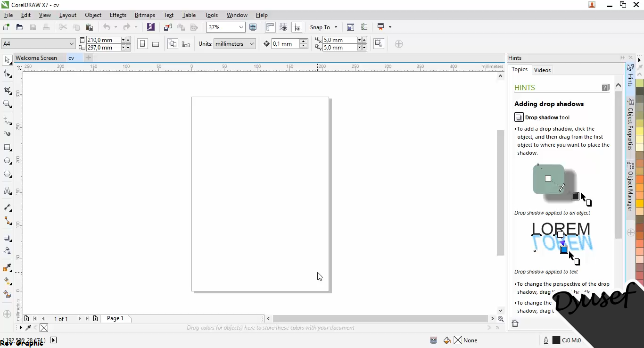
Task: Click the page width 210,0 mm field
Action: click(103, 40)
